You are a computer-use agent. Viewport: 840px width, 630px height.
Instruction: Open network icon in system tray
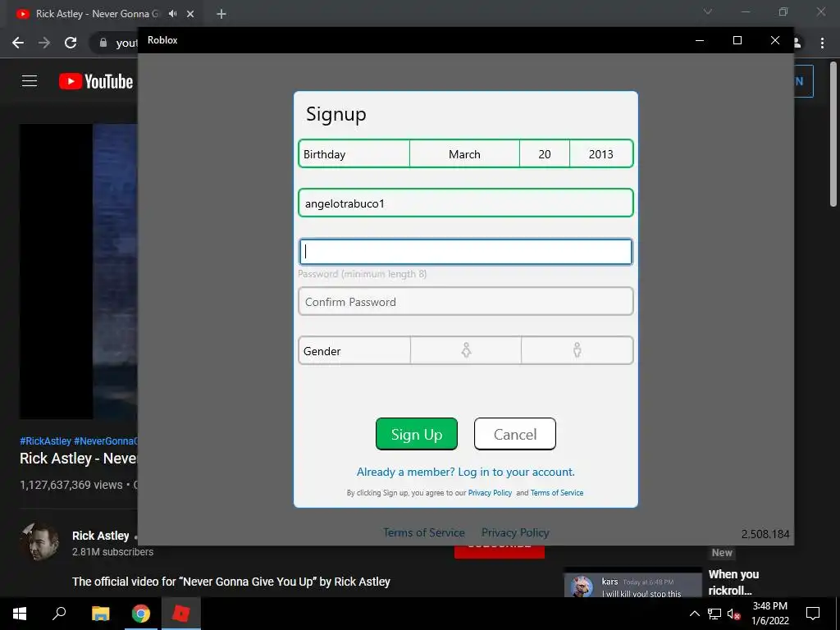[714, 614]
